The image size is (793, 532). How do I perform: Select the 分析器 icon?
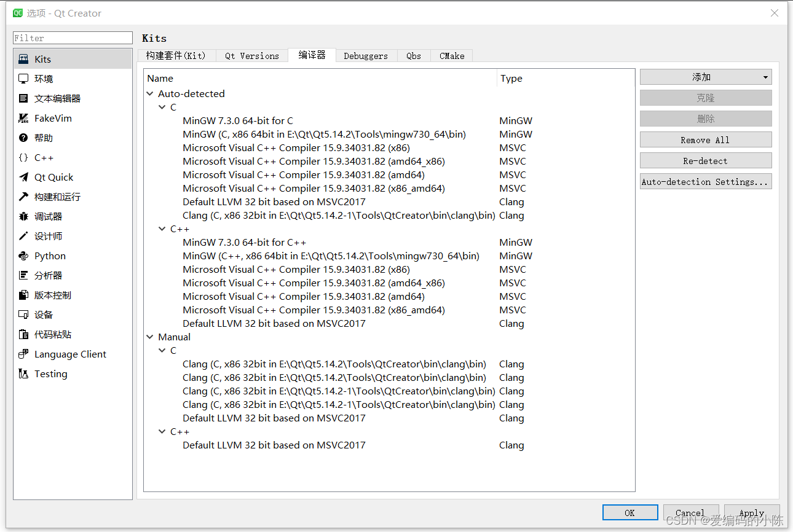[23, 275]
